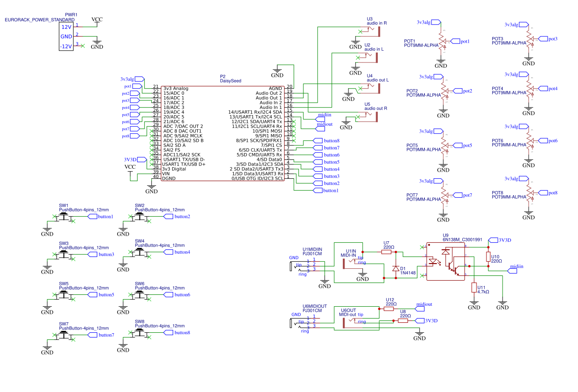Click the 3v3 Analog pin label
The image size is (578, 392).
tap(175, 88)
